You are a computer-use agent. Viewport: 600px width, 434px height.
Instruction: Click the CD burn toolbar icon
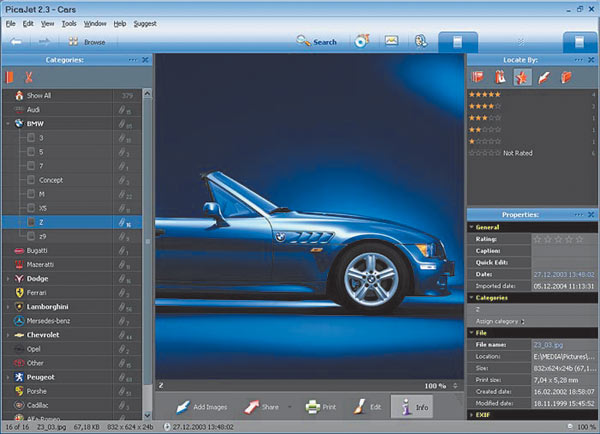click(x=361, y=41)
